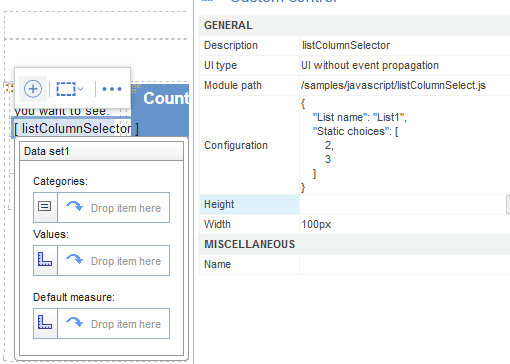Click the Categories list icon
This screenshot has width=510, height=364.
(x=45, y=207)
